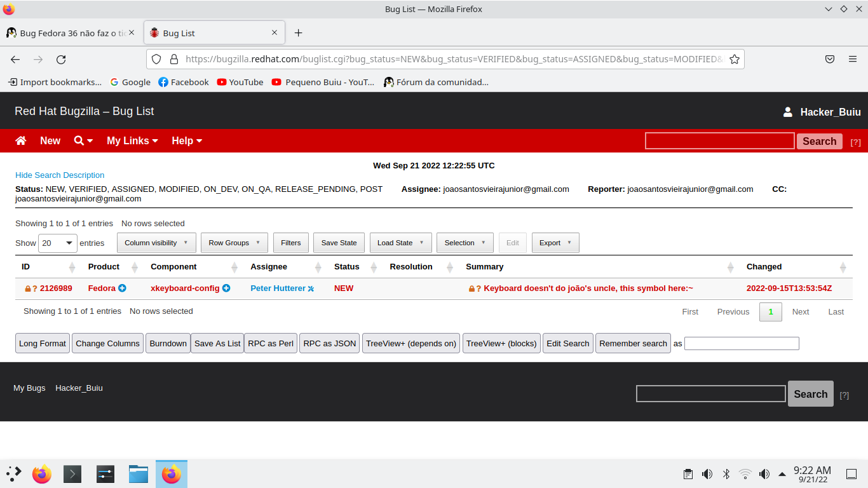
Task: Click the plus icon next to xkeyboard-config
Action: tap(226, 288)
